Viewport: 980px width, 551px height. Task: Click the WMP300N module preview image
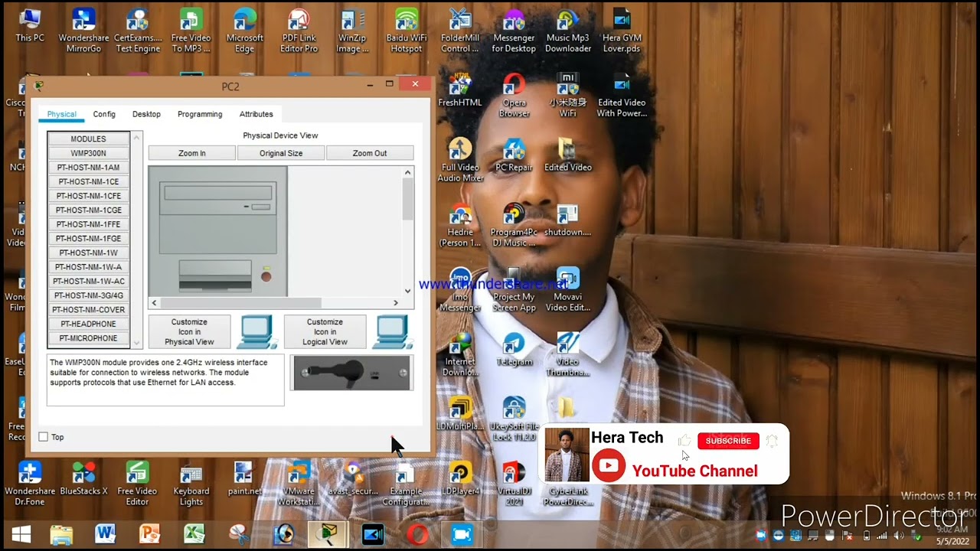[x=352, y=373]
